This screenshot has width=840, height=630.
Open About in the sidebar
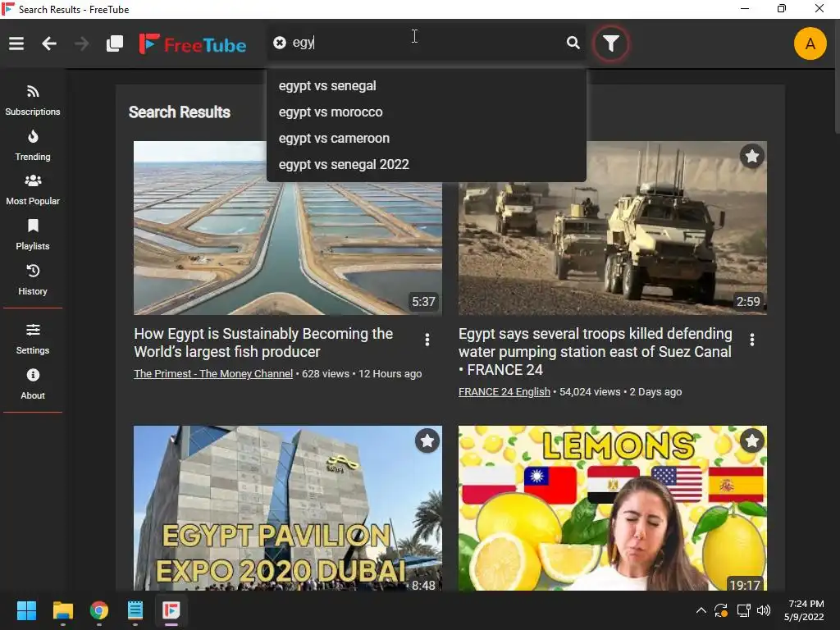(33, 384)
